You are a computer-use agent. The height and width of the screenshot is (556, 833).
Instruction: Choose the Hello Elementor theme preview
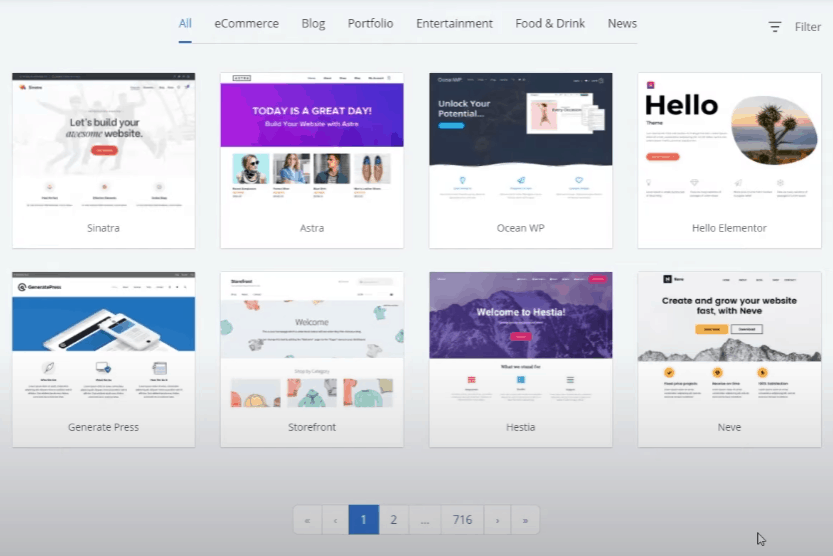pos(729,142)
